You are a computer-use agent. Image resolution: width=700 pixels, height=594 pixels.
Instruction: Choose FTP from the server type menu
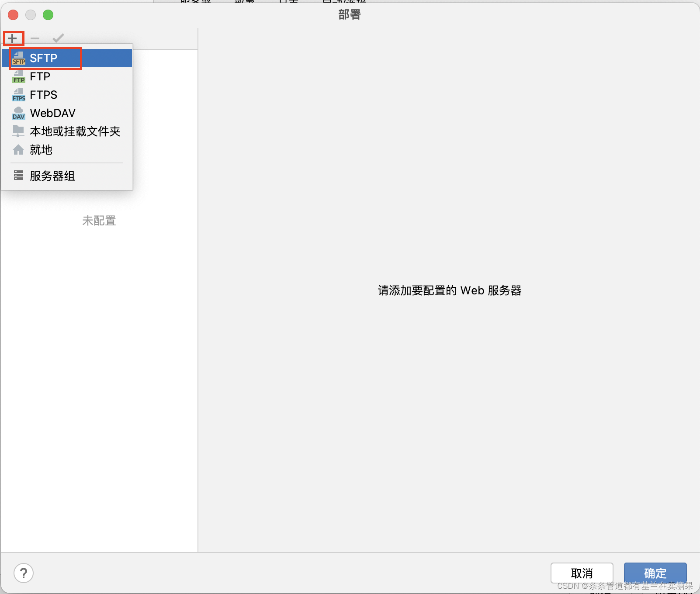click(x=67, y=76)
